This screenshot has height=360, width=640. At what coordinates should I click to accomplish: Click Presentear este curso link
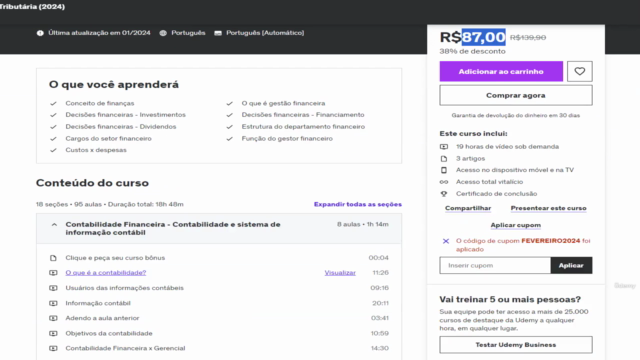coord(548,208)
